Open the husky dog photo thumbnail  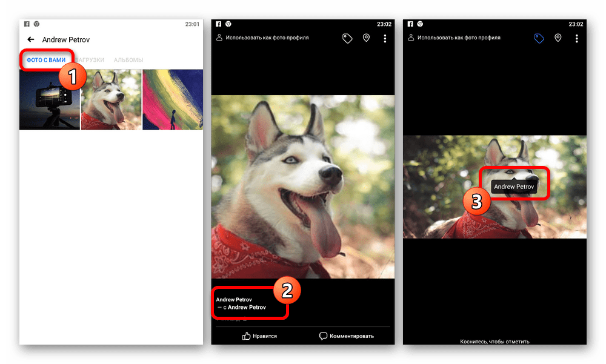(x=111, y=99)
